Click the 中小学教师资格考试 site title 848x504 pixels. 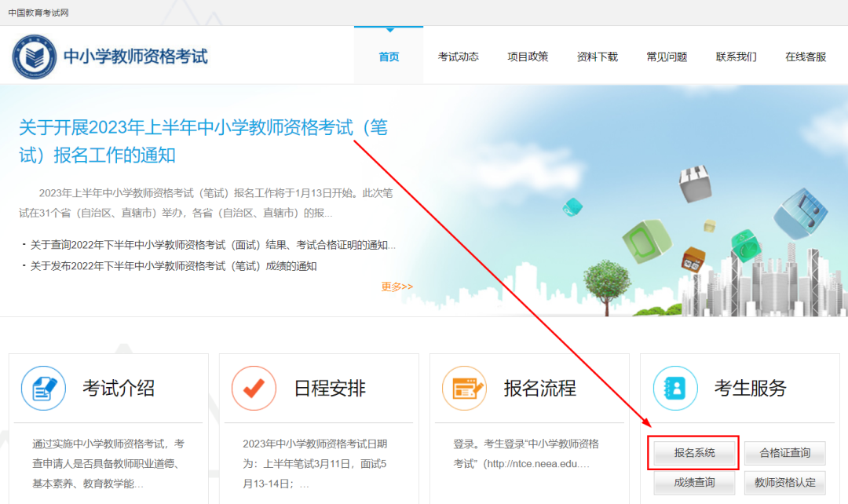click(135, 57)
